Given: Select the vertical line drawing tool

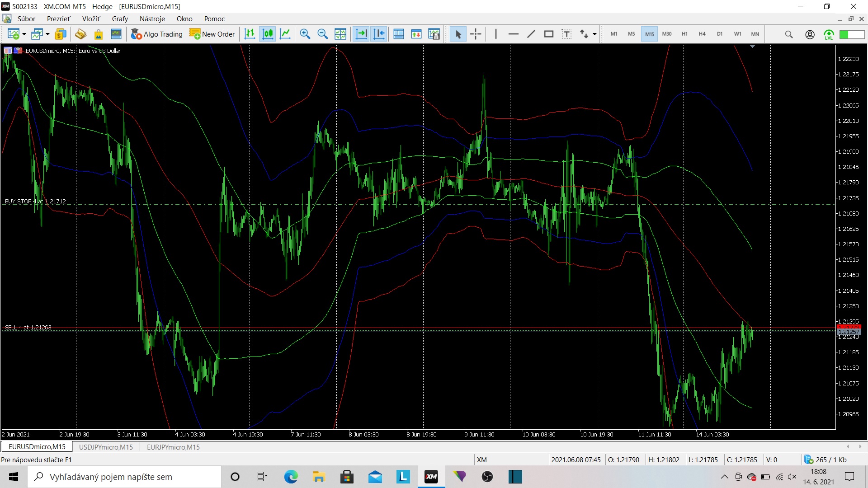Looking at the screenshot, I should tap(496, 34).
